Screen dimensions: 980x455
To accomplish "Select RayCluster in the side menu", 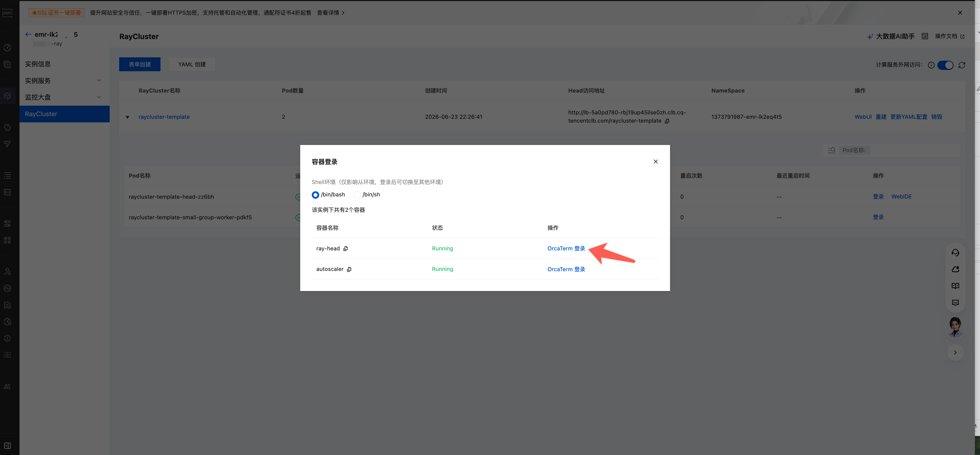I will (64, 114).
